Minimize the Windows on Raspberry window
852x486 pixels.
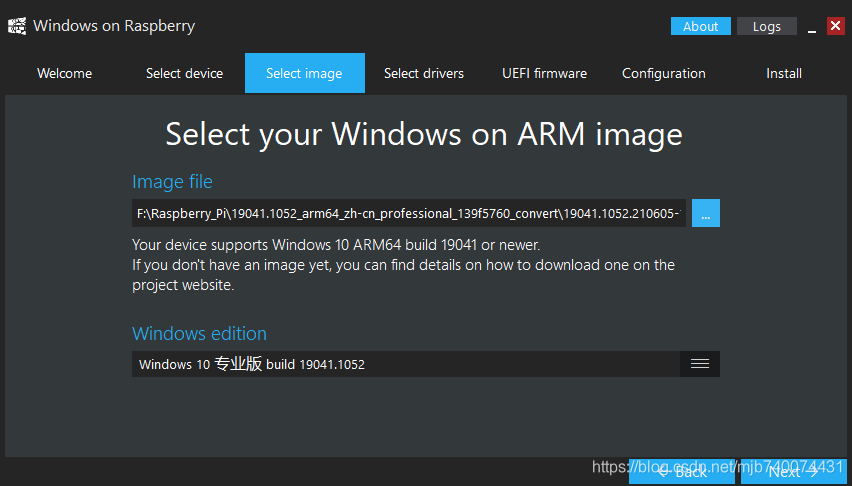click(x=811, y=28)
